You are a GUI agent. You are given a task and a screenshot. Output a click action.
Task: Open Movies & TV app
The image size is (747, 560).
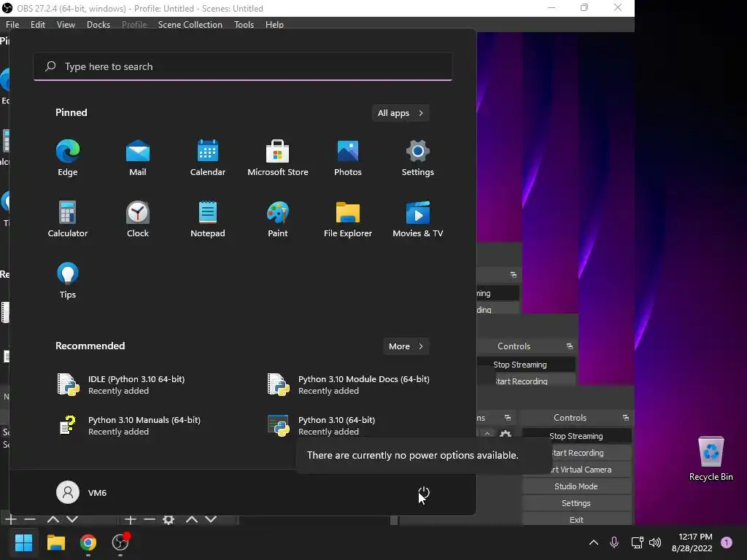418,219
